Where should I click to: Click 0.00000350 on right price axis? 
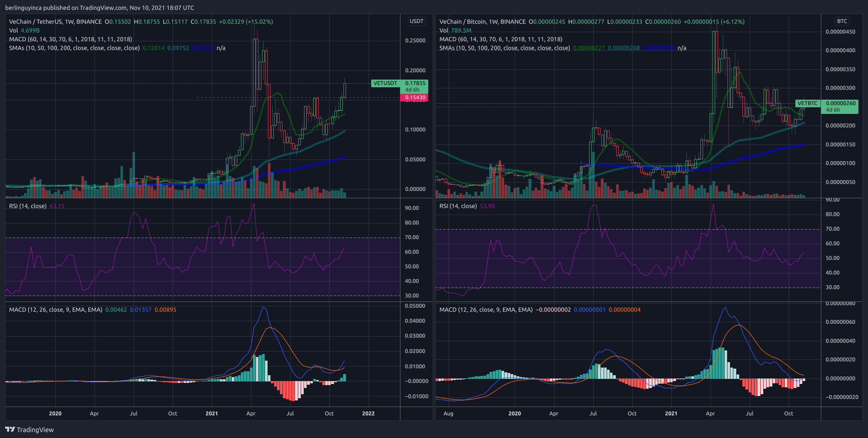(840, 69)
